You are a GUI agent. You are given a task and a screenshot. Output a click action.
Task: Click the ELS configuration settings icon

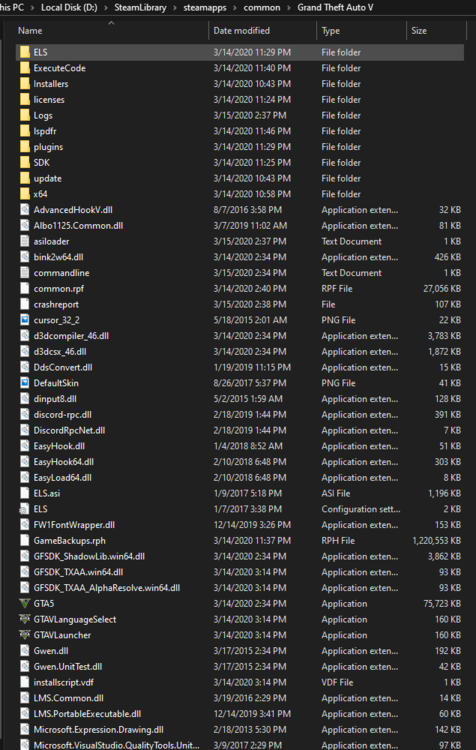[24, 509]
